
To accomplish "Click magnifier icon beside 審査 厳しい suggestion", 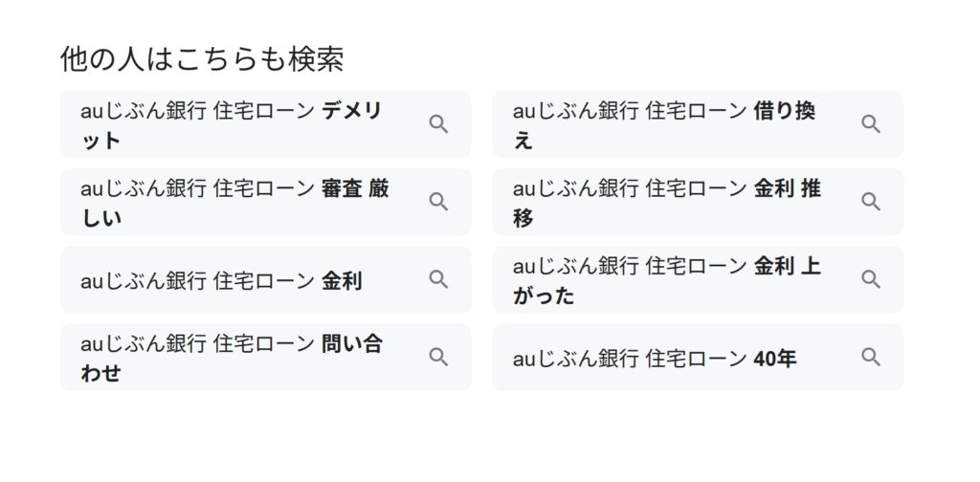I will pyautogui.click(x=438, y=202).
